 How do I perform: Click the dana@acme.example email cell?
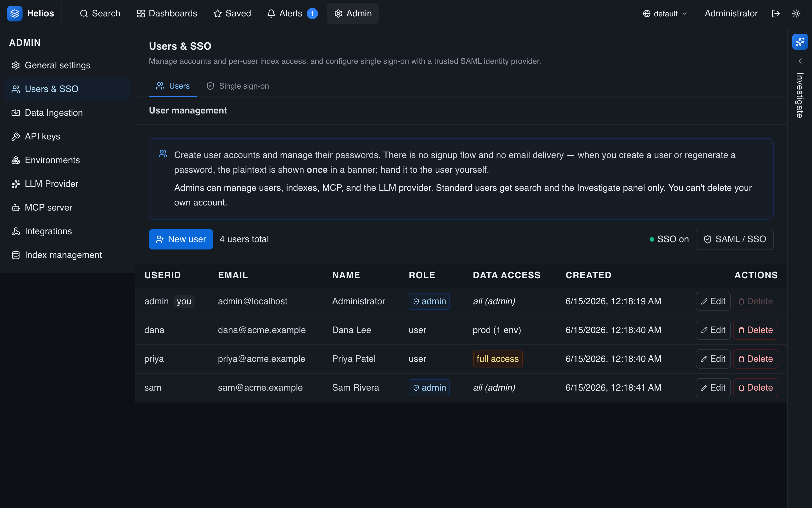pos(262,330)
